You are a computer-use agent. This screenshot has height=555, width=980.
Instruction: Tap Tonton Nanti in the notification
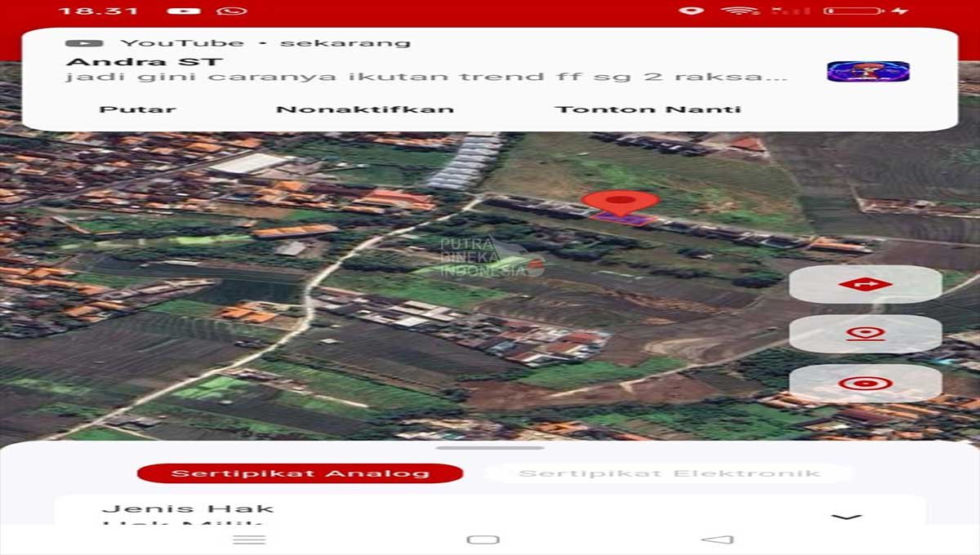click(x=648, y=109)
